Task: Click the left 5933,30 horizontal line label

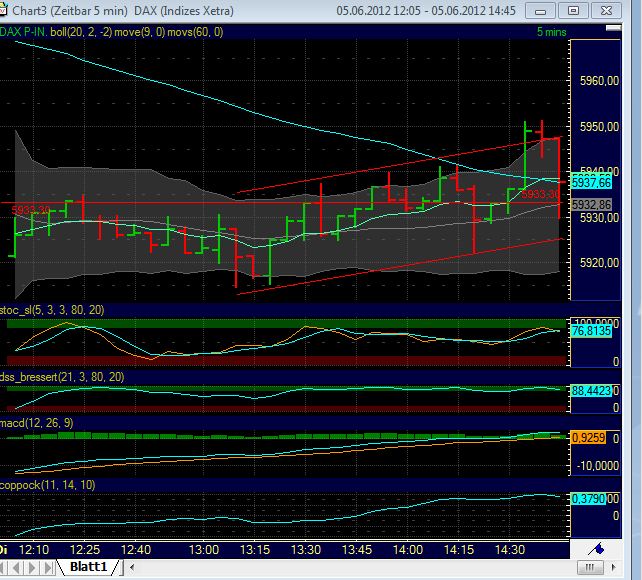Action: [31, 210]
